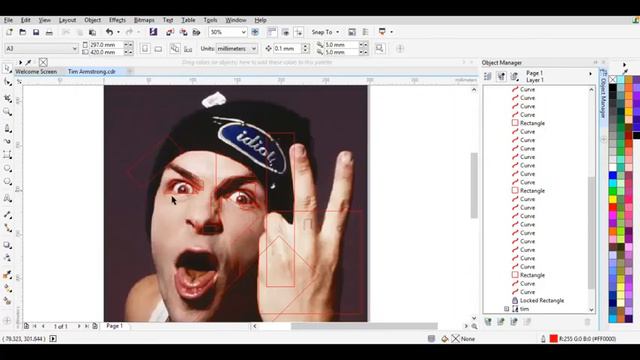
Task: Click the No Color swatch in palette
Action: click(613, 80)
